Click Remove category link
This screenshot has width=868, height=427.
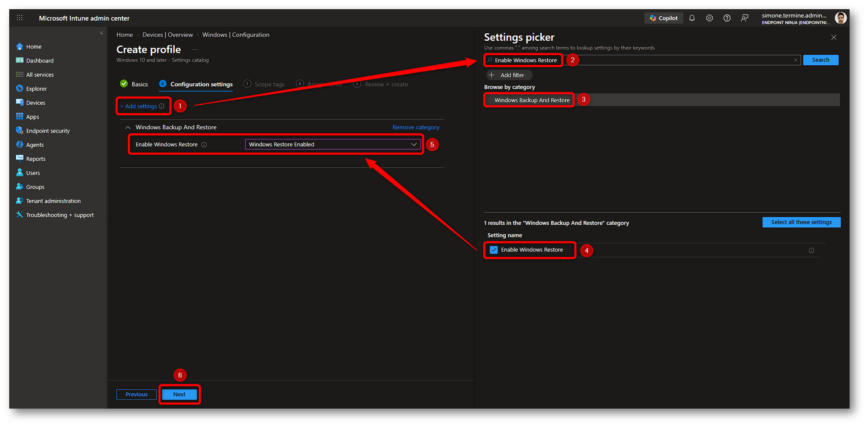(416, 127)
